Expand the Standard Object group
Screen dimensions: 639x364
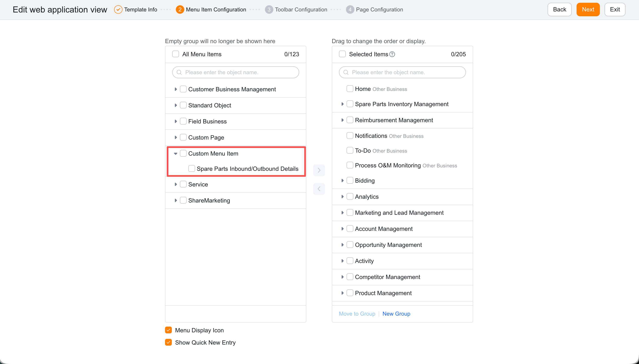176,105
